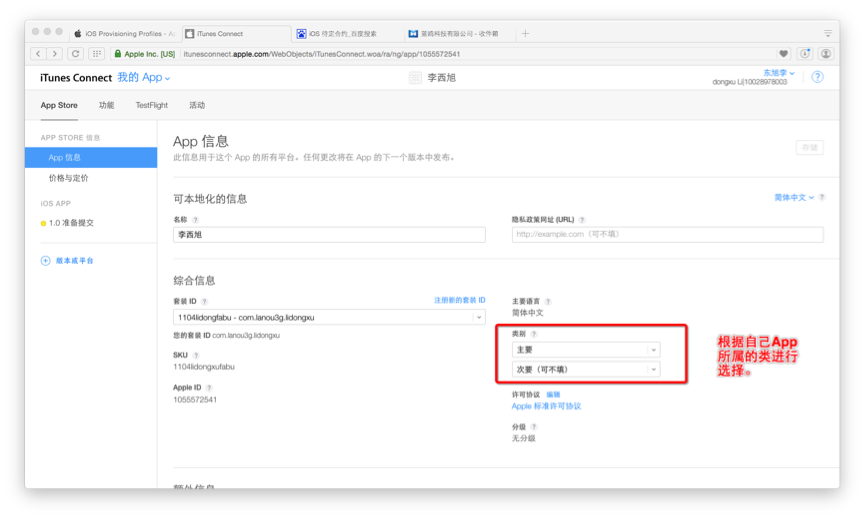Open the 我的 App dropdown menu
Screen dimensions: 865x519
[143, 78]
